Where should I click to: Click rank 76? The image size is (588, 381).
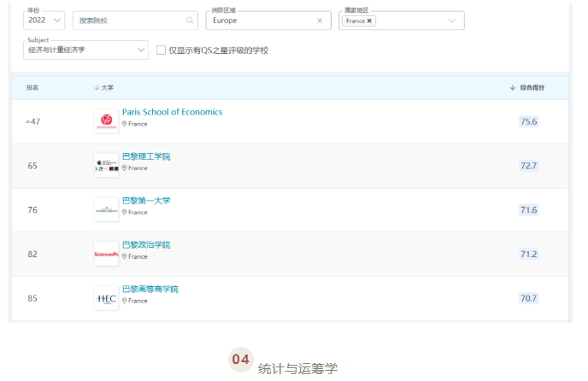[x=32, y=210]
